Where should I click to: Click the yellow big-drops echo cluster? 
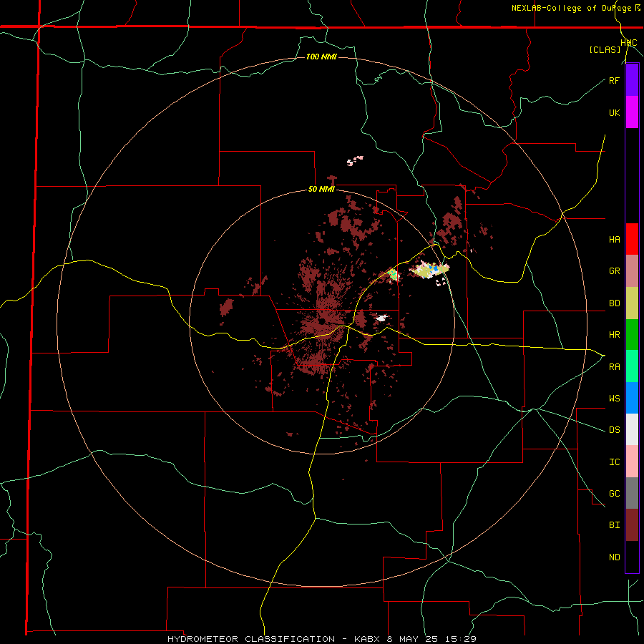(x=429, y=270)
